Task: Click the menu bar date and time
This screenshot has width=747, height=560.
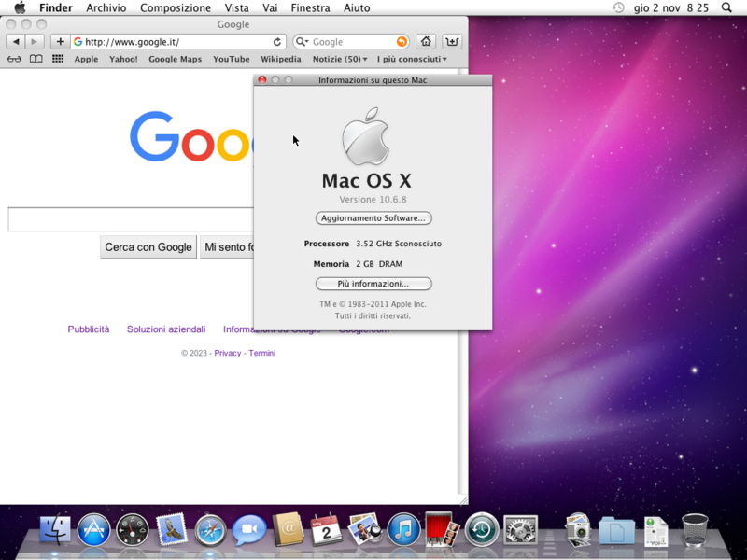Action: click(x=670, y=8)
